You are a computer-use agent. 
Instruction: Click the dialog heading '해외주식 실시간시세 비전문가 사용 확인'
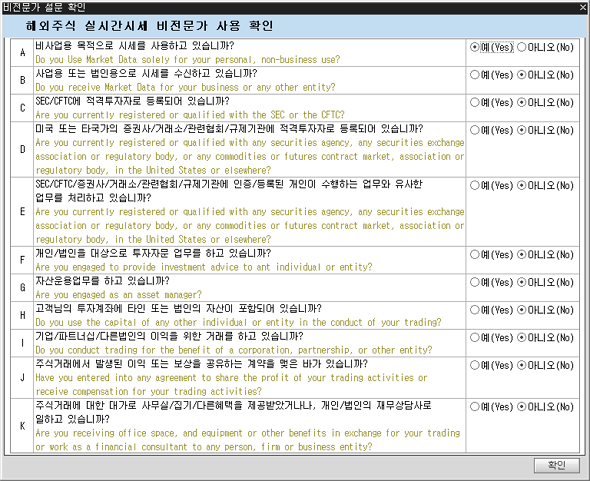[x=150, y=26]
